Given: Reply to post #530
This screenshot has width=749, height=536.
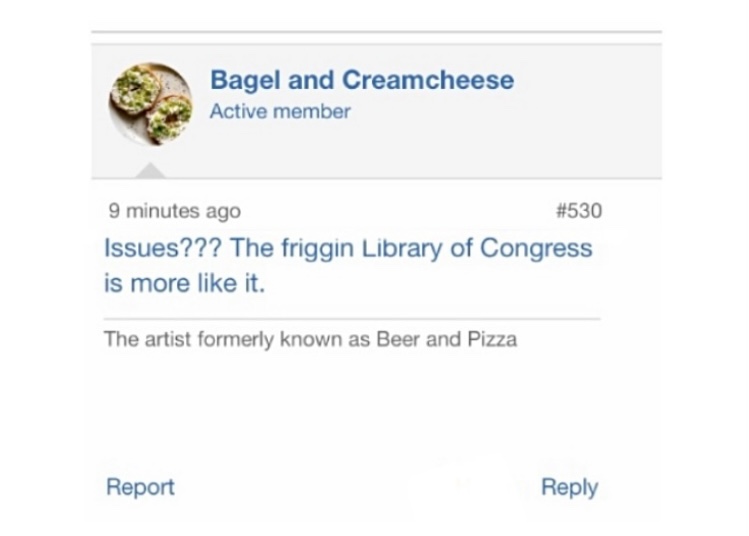Looking at the screenshot, I should point(569,488).
